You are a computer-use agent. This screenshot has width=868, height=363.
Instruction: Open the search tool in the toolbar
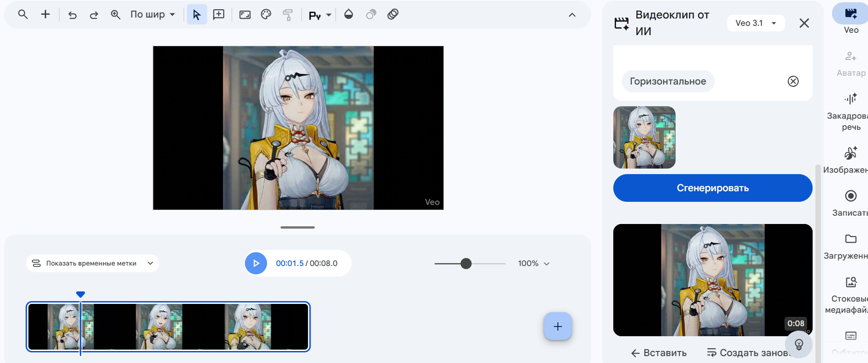[x=23, y=14]
